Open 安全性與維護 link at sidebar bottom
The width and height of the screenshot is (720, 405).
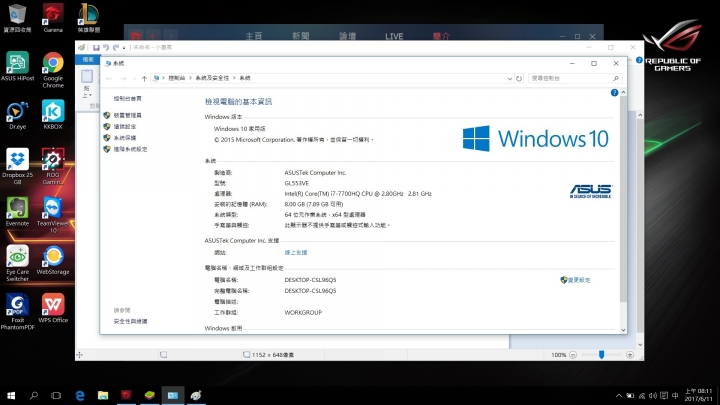tap(130, 321)
